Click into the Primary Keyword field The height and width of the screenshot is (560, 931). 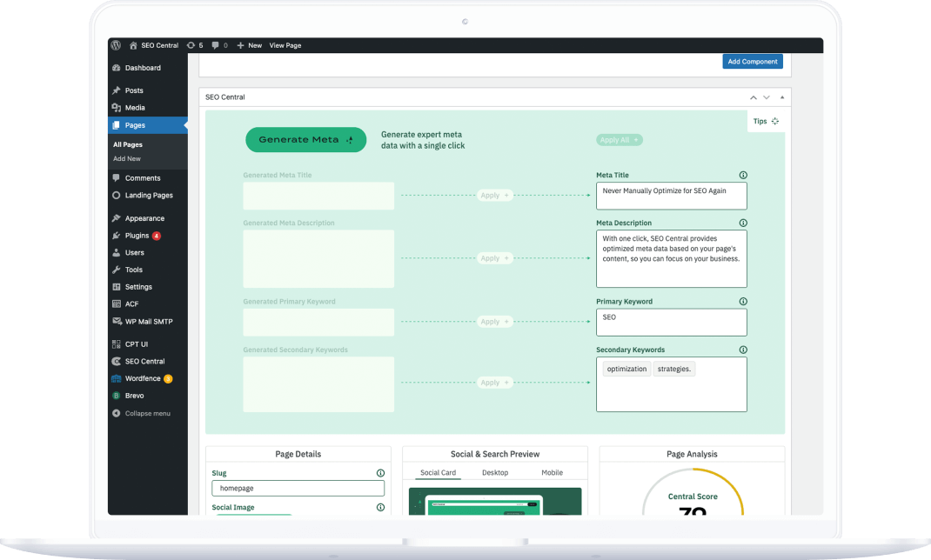coord(672,322)
